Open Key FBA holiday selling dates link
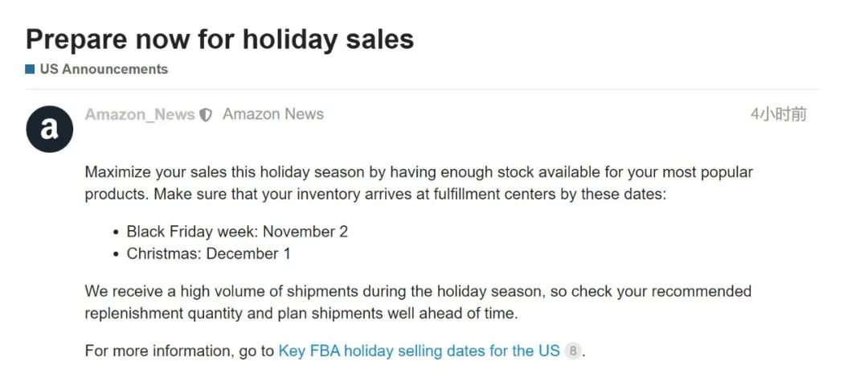 [x=419, y=351]
